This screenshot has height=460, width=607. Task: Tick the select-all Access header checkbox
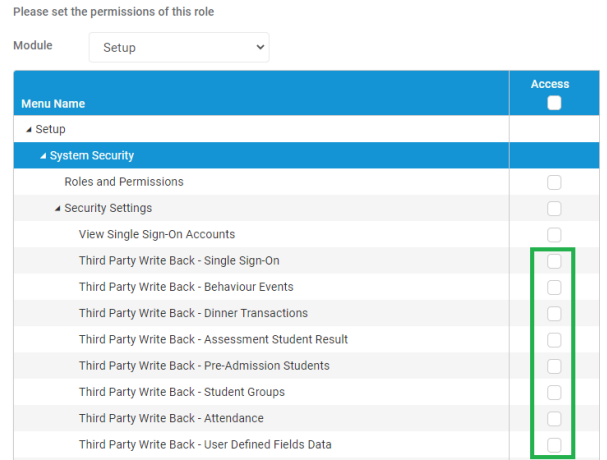554,103
